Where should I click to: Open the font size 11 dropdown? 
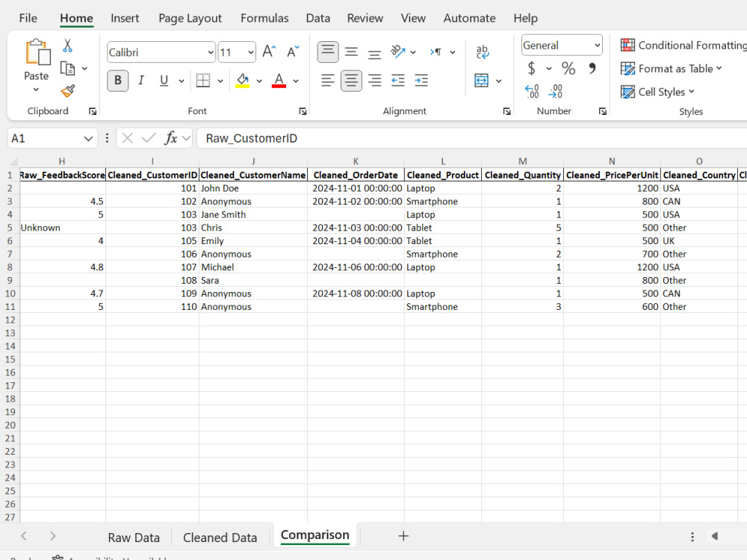point(250,52)
